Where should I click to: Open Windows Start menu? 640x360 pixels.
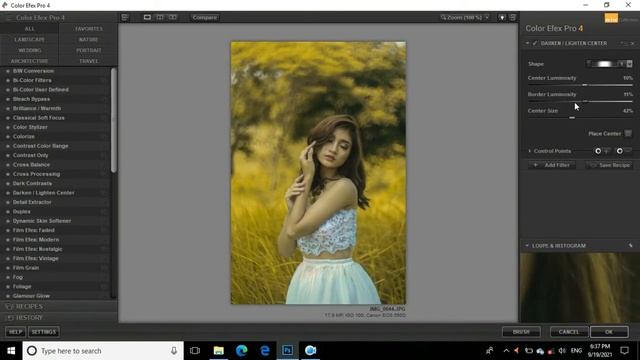tap(11, 351)
